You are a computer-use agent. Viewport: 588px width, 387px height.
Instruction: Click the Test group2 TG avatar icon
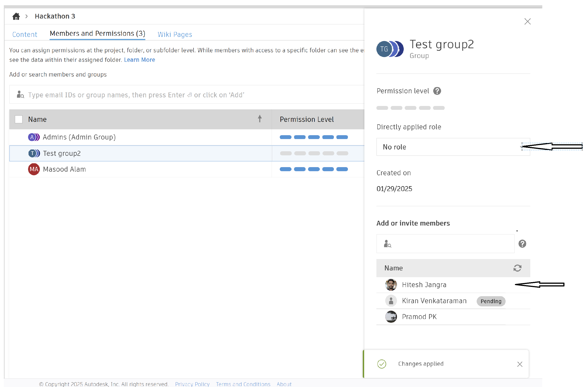tap(390, 49)
